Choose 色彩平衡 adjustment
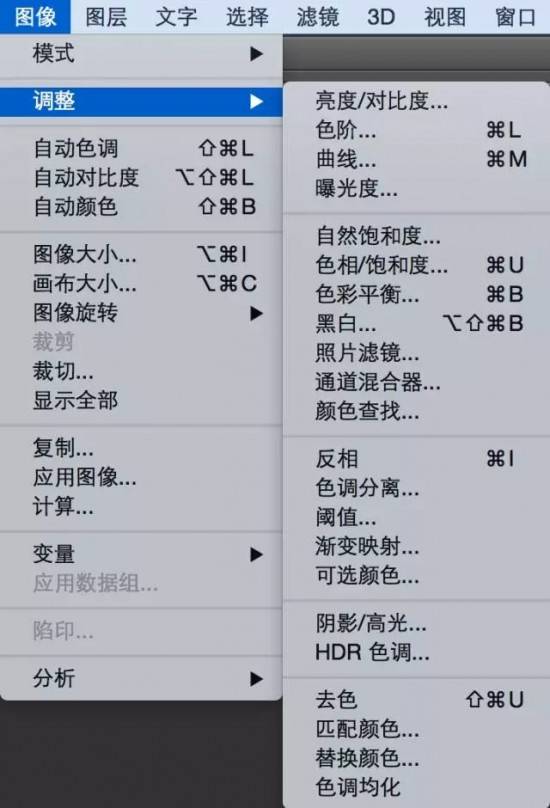Image resolution: width=550 pixels, height=808 pixels. [416, 295]
